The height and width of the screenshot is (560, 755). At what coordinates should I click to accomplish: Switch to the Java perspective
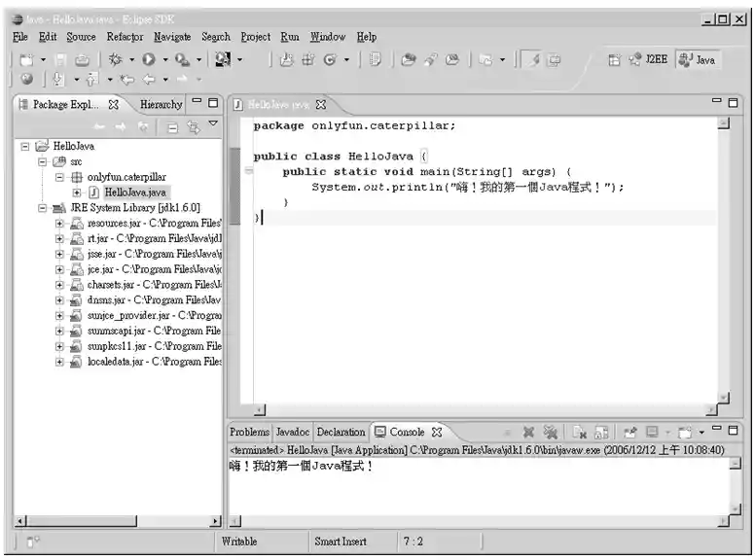pos(698,59)
